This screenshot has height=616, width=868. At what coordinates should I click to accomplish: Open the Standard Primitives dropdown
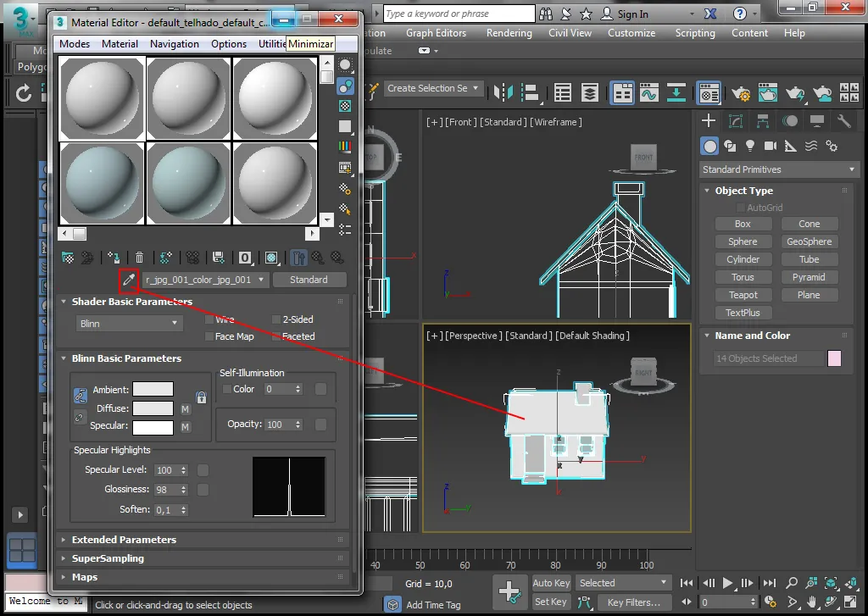[779, 169]
